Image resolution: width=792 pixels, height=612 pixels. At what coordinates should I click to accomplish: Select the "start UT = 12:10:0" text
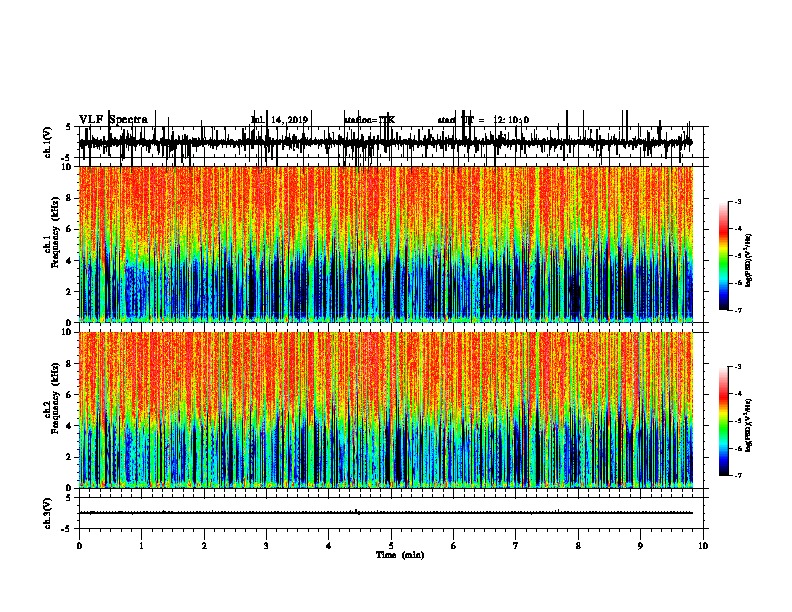(483, 120)
